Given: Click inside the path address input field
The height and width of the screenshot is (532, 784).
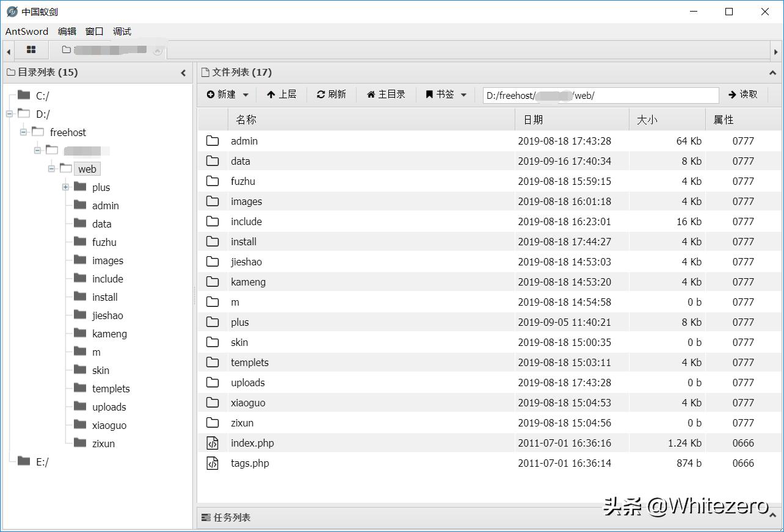Looking at the screenshot, I should pyautogui.click(x=601, y=95).
